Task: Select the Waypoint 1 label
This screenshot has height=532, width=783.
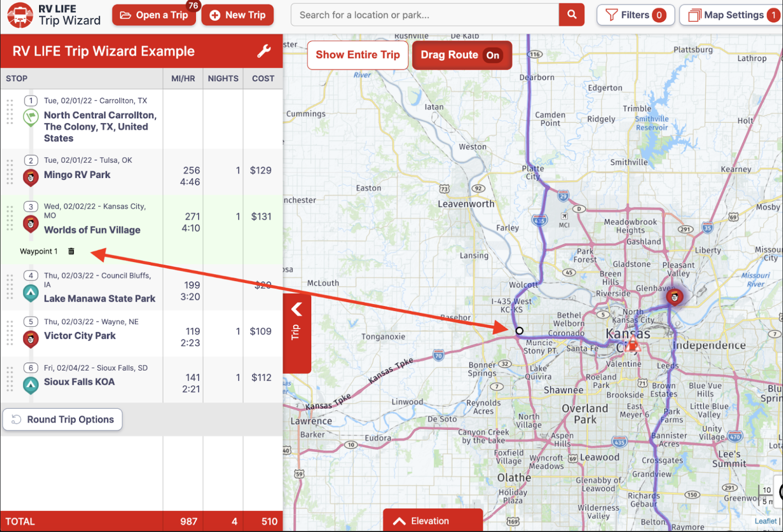Action: [x=39, y=251]
